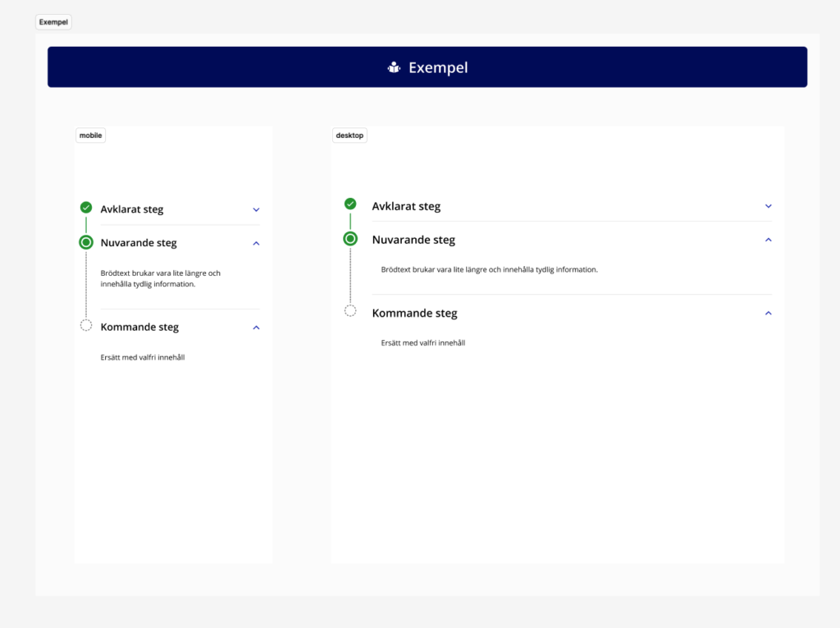The height and width of the screenshot is (628, 840).
Task: Expand Avklarat steg chevron in mobile panel
Action: pos(256,209)
